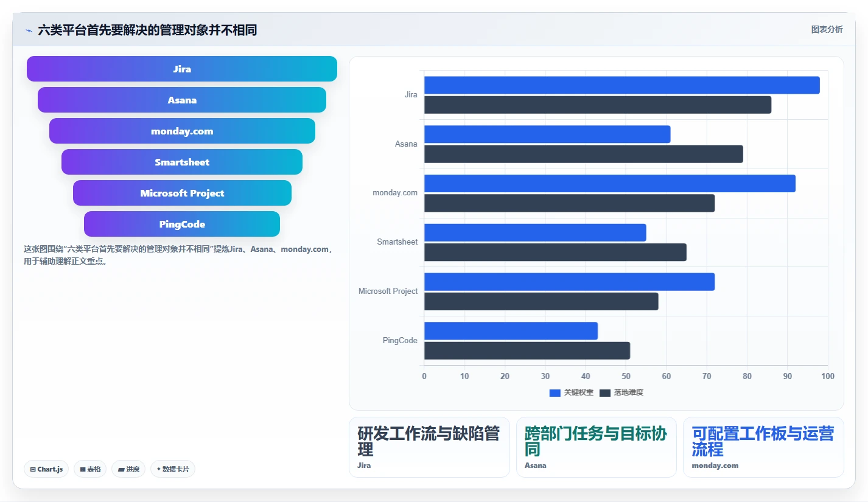Click Microsoft Project's blue 关键权重 bar

pos(570,282)
